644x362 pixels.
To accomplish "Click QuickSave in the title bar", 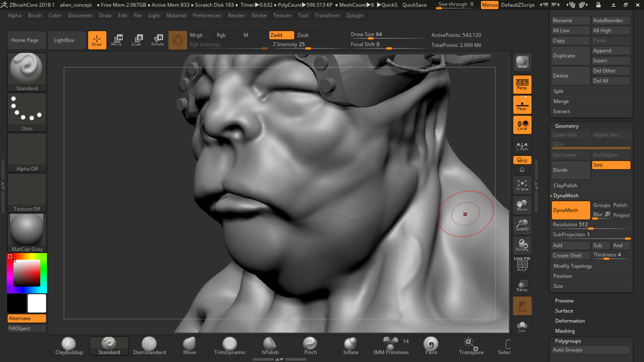I will [415, 5].
